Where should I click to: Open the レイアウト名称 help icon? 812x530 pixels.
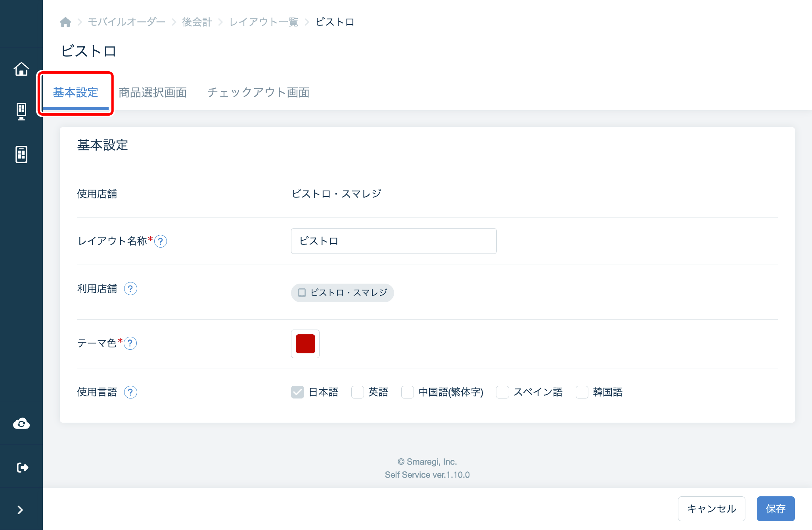pyautogui.click(x=161, y=241)
